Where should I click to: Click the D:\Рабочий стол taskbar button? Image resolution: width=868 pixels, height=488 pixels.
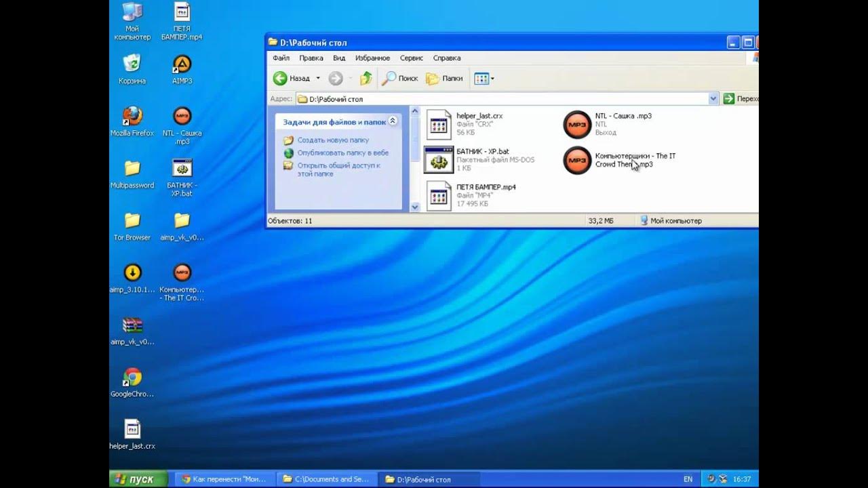click(429, 479)
